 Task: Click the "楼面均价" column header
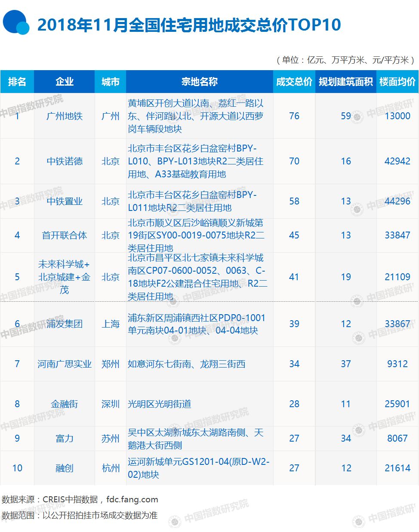(397, 82)
